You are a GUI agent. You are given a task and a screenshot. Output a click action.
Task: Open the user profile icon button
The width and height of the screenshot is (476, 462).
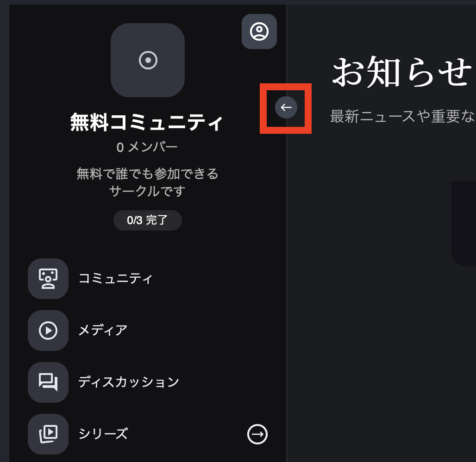tap(259, 31)
